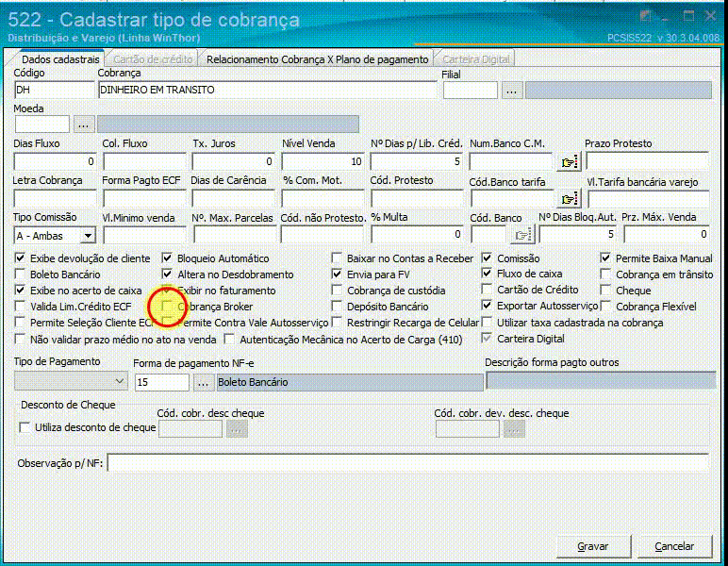Check the Cobrança Broker checkbox
This screenshot has width=728, height=566.
coord(167,306)
